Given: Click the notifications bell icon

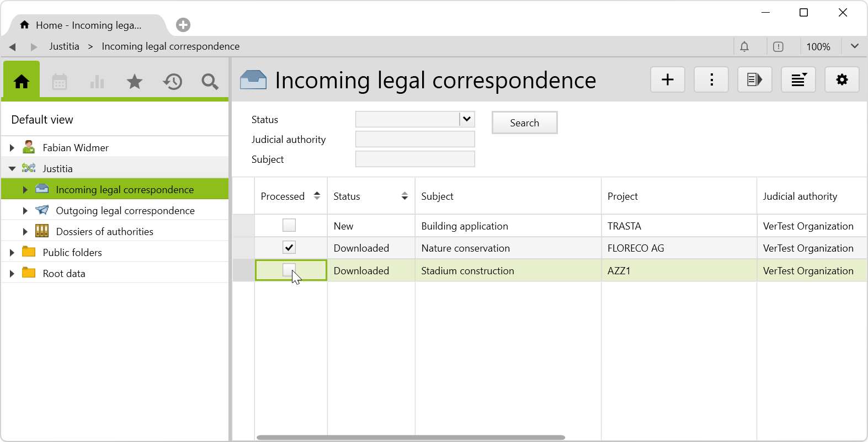Looking at the screenshot, I should point(744,47).
